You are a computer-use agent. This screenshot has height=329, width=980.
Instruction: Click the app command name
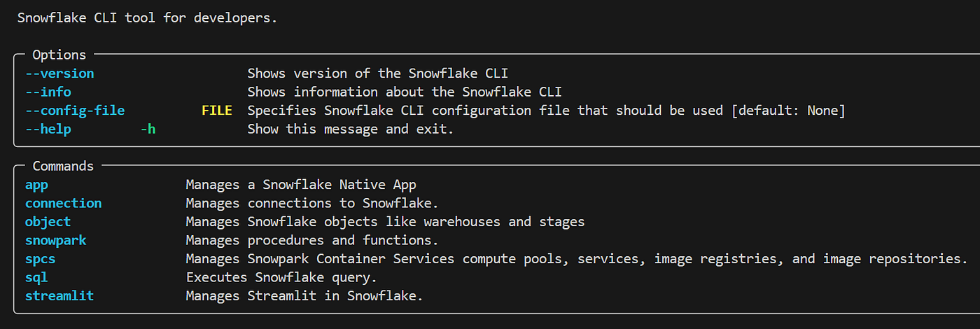pos(36,185)
